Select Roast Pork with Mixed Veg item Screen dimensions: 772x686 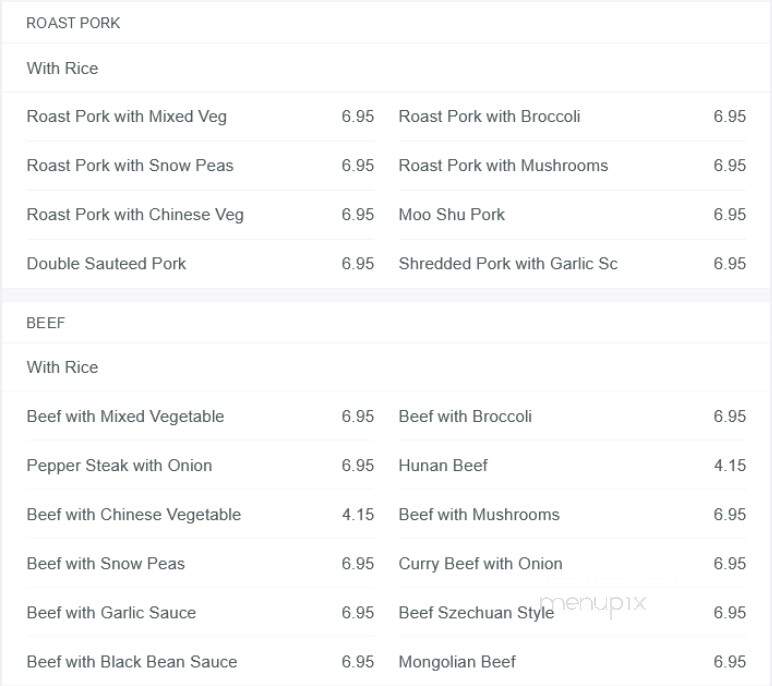pos(200,116)
